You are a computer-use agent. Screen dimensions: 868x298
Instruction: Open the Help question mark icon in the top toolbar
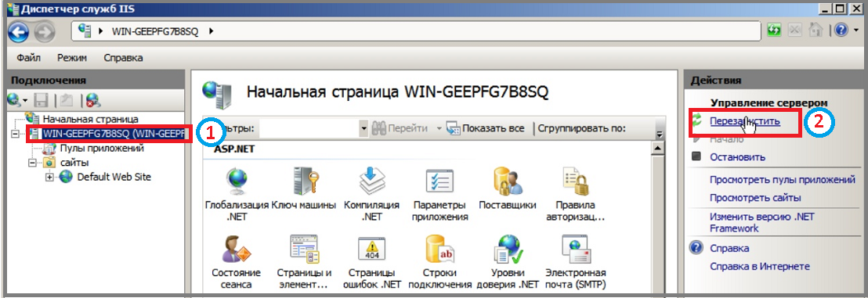point(841,31)
